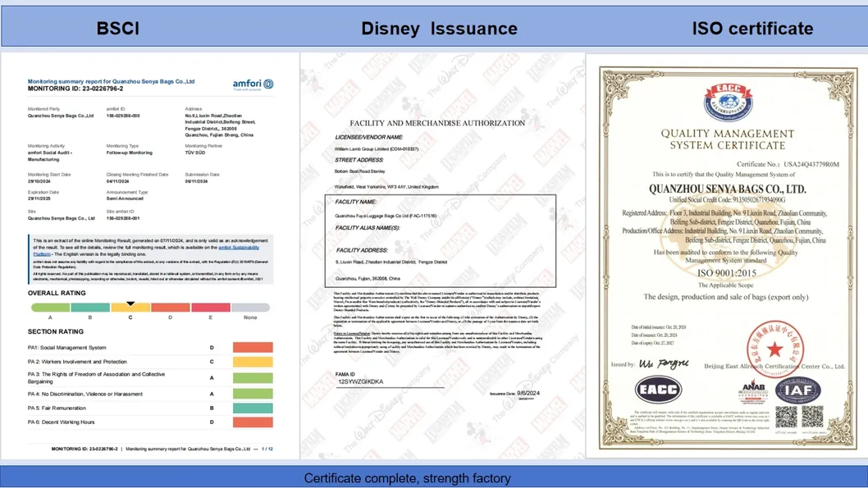Click the right QR code on the ISO certificate

tap(812, 417)
